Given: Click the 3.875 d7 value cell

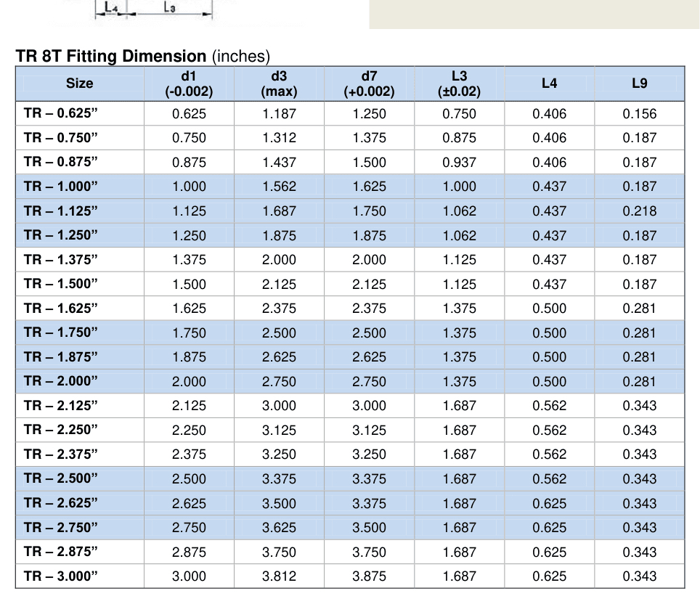Looking at the screenshot, I should coord(369,576).
